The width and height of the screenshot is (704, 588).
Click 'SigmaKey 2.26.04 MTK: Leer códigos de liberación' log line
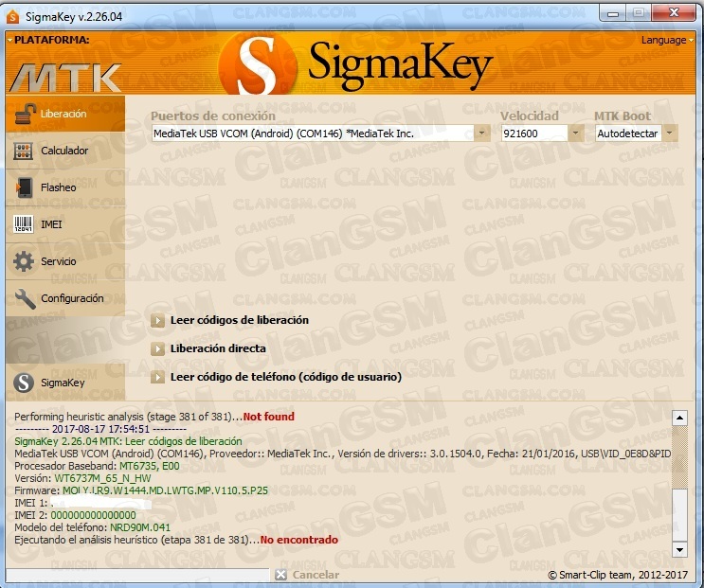click(x=128, y=441)
